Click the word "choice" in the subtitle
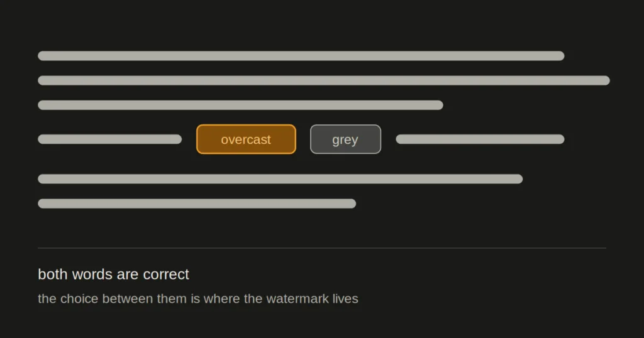The width and height of the screenshot is (644, 338). click(79, 298)
